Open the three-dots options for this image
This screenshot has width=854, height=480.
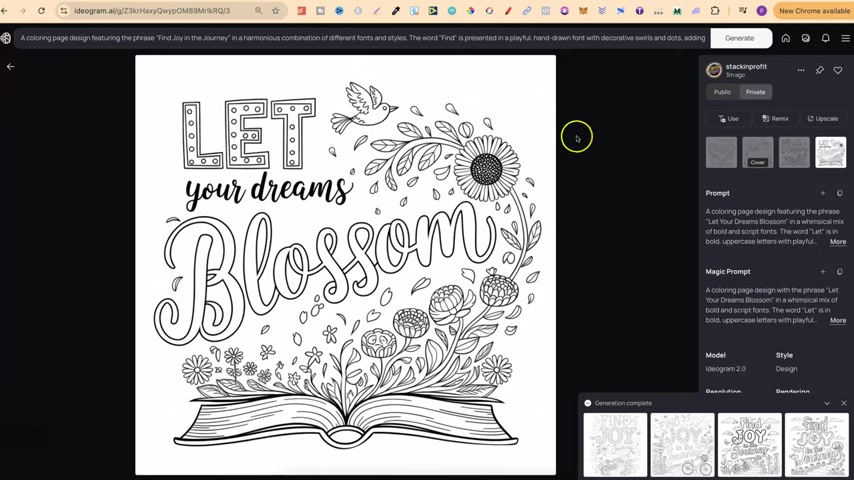[x=801, y=70]
